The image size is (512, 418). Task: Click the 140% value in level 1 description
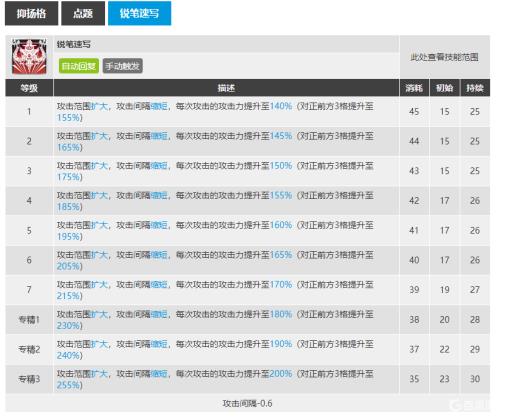281,106
